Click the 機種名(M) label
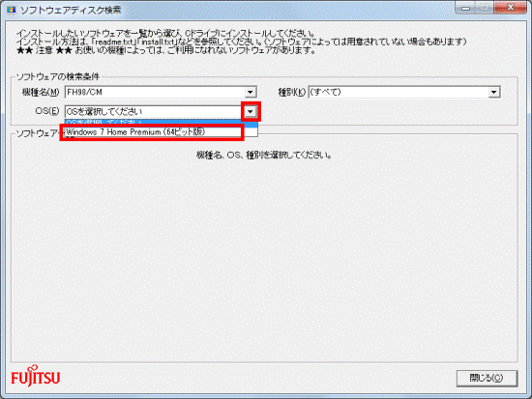The height and width of the screenshot is (399, 532). click(x=41, y=92)
